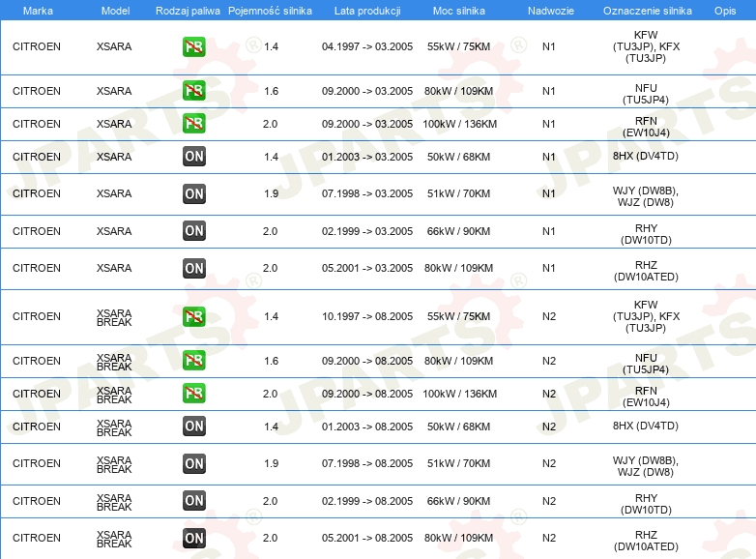
Task: Click N1 body type in the NFU row
Action: pos(549,91)
